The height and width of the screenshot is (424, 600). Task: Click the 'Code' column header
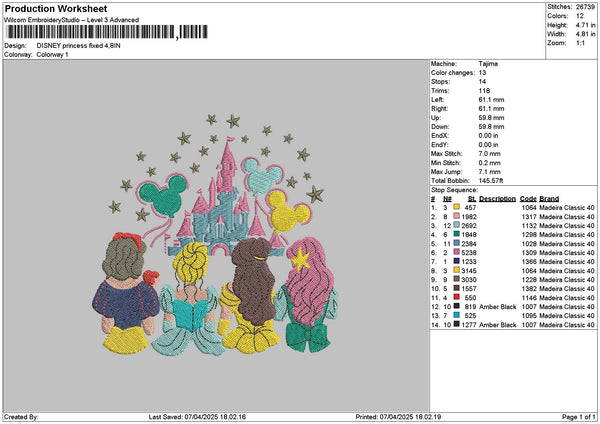tap(528, 199)
